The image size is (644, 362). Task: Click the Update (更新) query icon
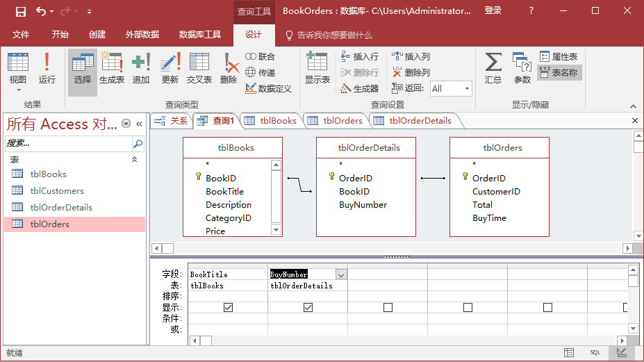(170, 68)
